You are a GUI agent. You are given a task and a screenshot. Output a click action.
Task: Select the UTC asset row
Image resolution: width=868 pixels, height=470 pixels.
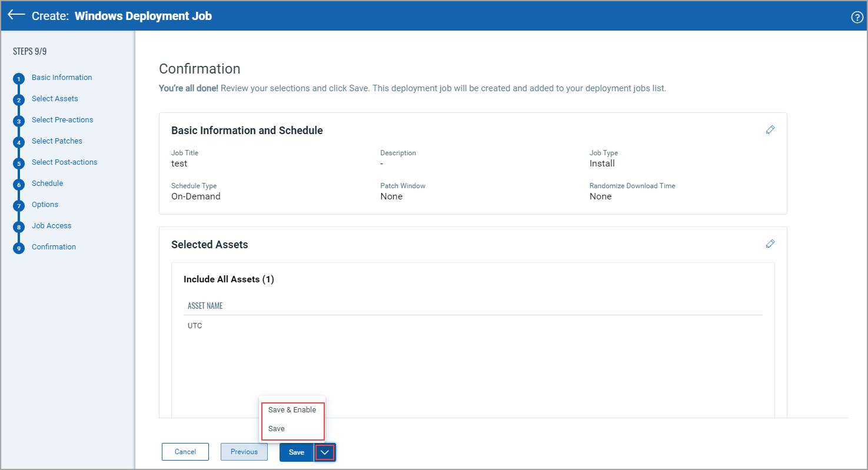tap(473, 326)
